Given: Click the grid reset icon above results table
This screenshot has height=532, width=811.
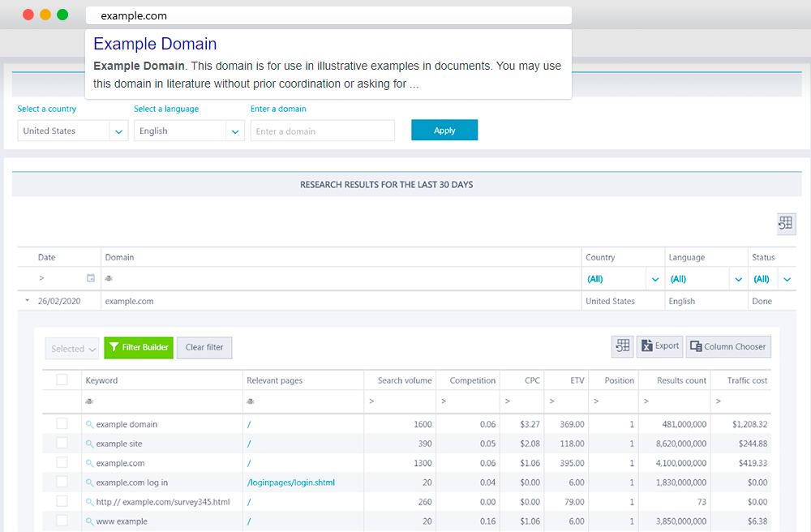Looking at the screenshot, I should (x=786, y=223).
